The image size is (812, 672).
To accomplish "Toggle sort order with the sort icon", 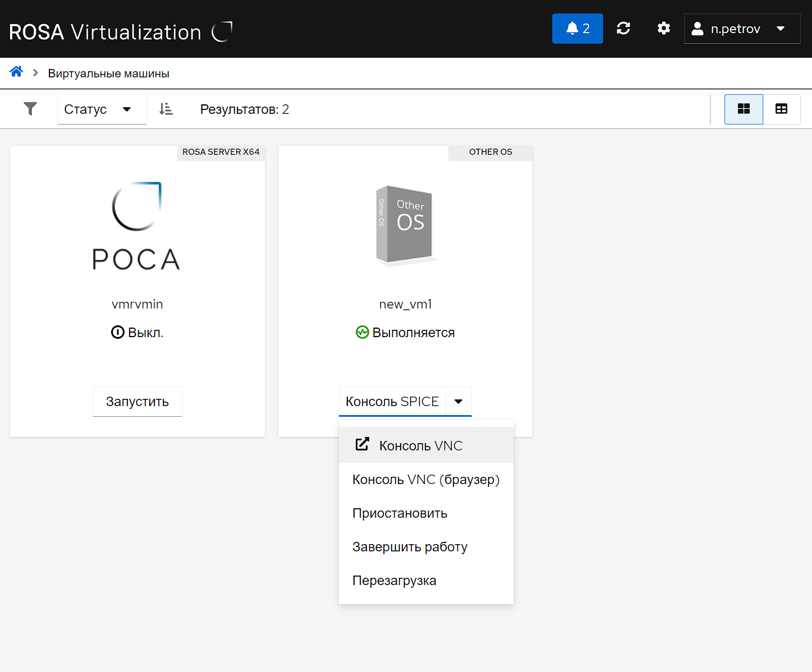I will coord(166,109).
